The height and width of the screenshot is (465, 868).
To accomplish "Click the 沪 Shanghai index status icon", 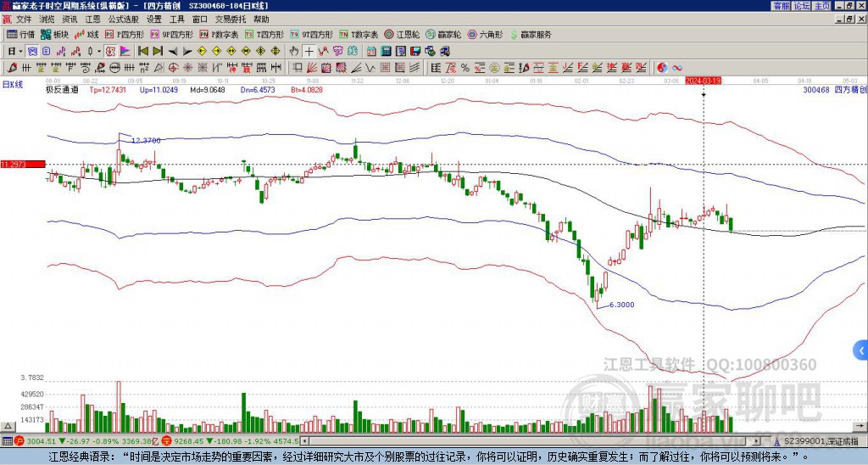I will tap(20, 441).
